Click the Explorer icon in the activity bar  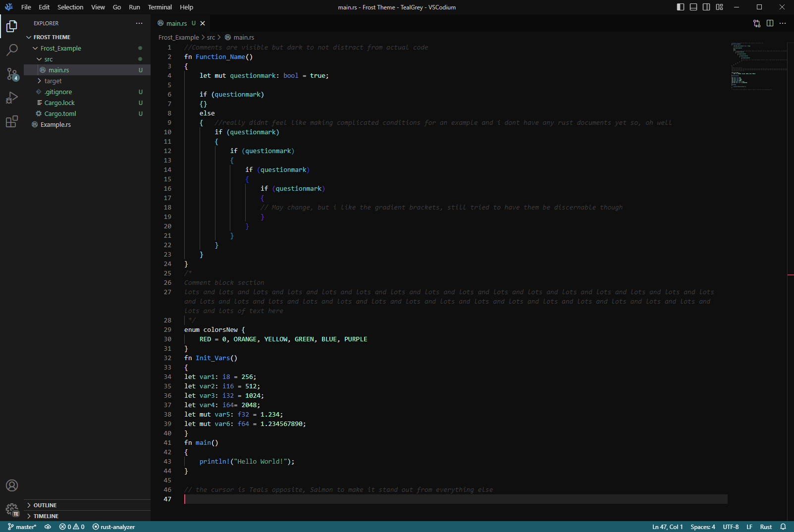tap(12, 27)
